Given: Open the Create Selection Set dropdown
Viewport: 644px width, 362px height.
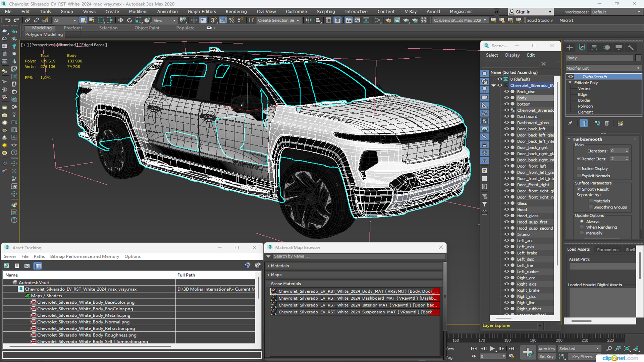Looking at the screenshot, I should (278, 20).
